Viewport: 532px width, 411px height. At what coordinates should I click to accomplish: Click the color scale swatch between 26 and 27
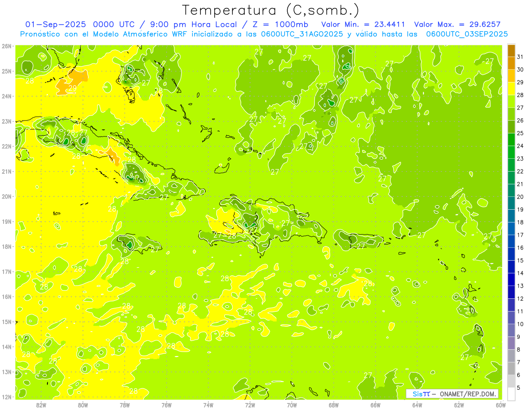tap(511, 114)
